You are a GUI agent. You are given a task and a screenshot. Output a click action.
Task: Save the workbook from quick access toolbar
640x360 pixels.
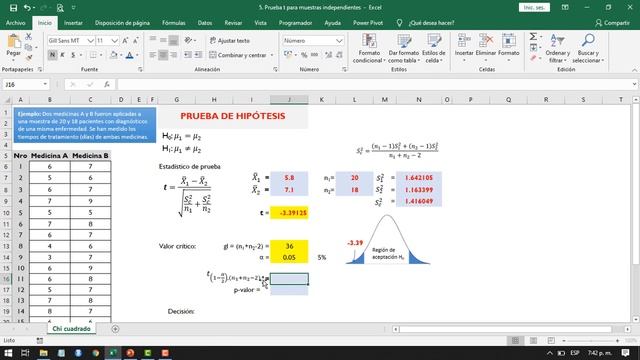(x=13, y=8)
